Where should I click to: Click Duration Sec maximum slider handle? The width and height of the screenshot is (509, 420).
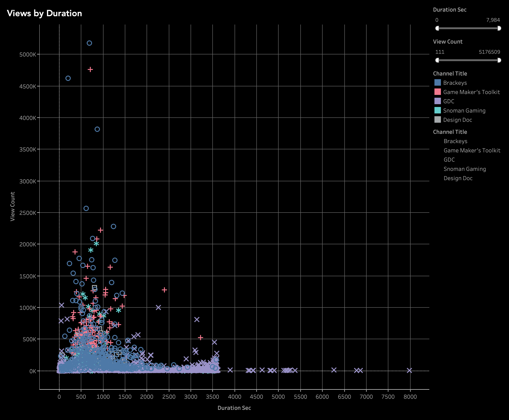click(499, 28)
